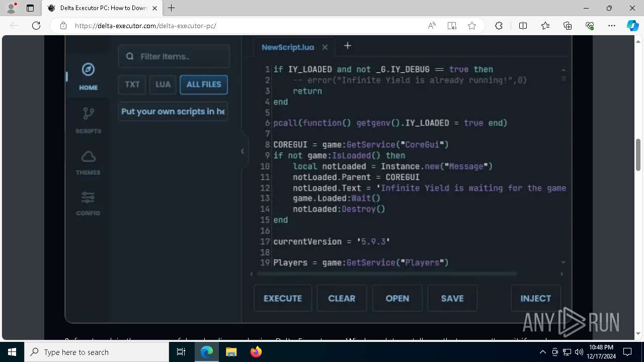The width and height of the screenshot is (644, 362).
Task: Collapse the file panel with the left chevron
Action: click(243, 151)
